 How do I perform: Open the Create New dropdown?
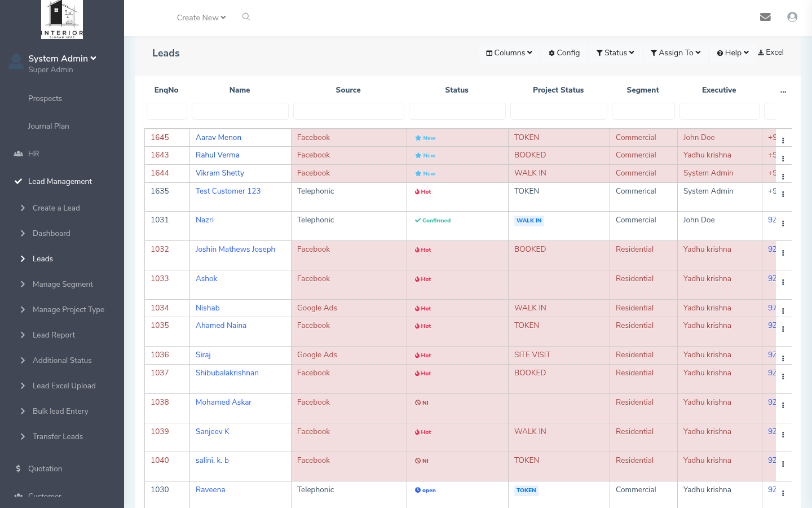click(201, 17)
